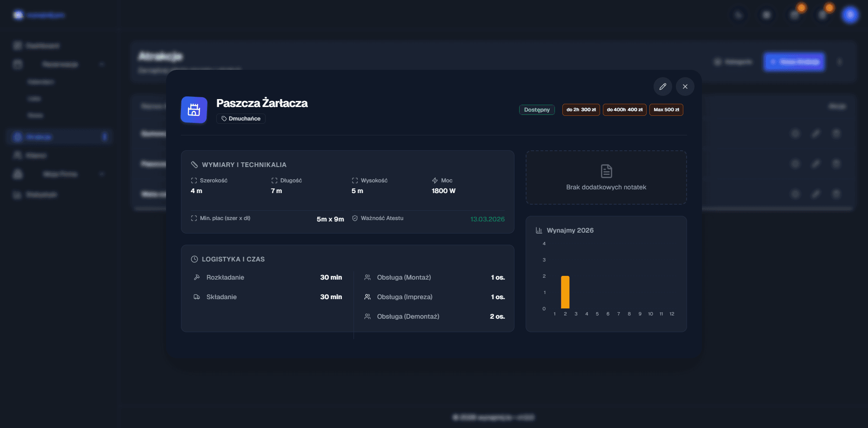Click the lightning bolt icon next to Moc

(435, 181)
